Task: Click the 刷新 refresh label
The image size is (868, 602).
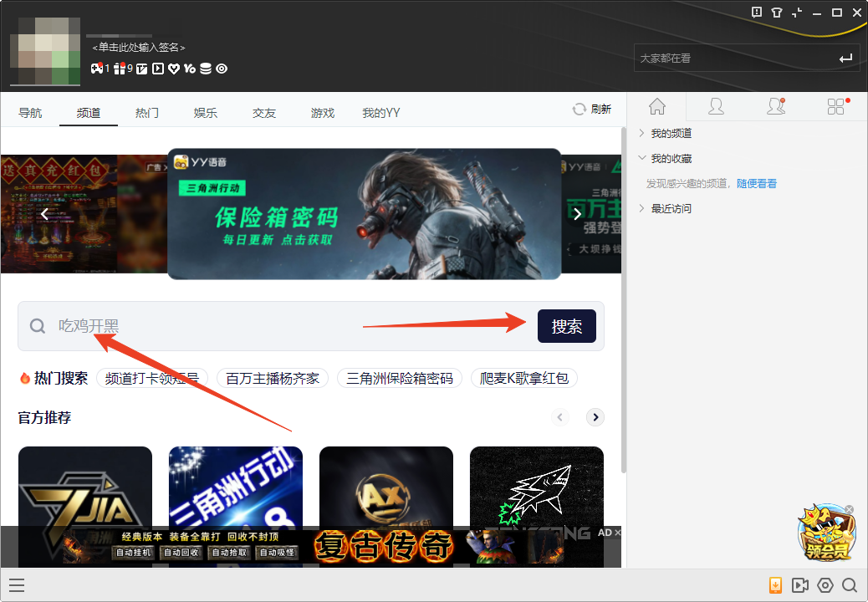Action: pos(600,109)
